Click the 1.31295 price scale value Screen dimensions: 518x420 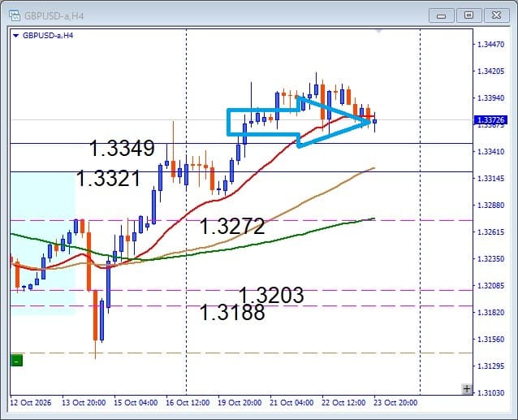coord(491,366)
